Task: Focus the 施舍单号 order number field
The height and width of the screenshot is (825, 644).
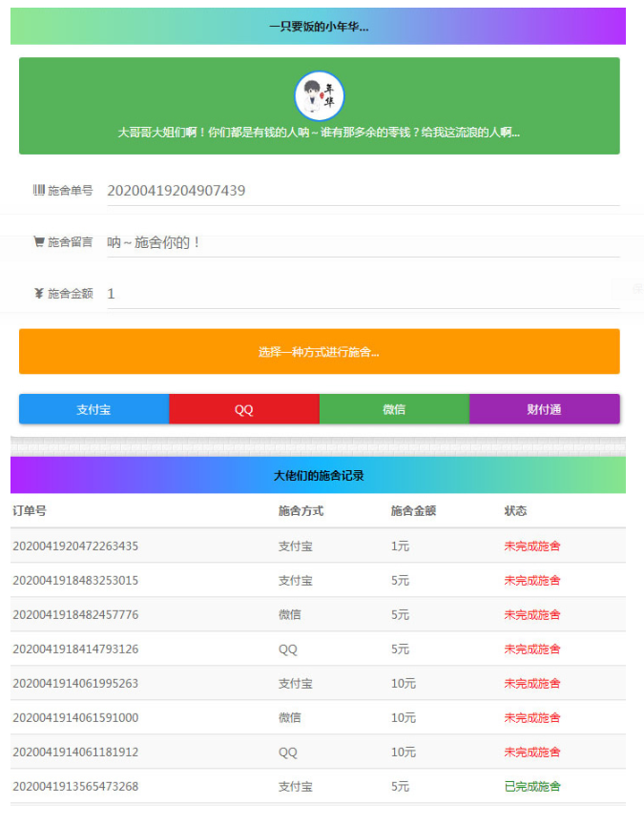Action: (363, 191)
